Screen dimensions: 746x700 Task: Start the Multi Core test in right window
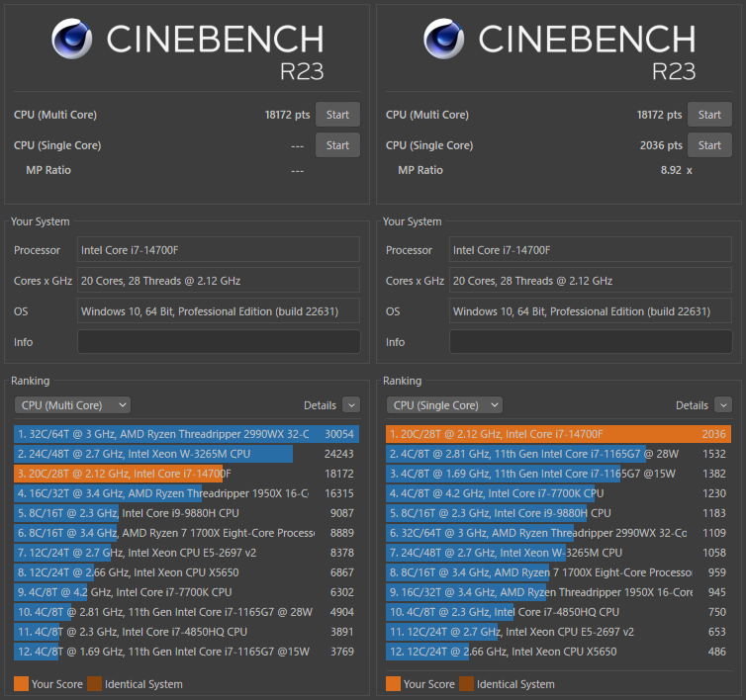click(x=709, y=115)
